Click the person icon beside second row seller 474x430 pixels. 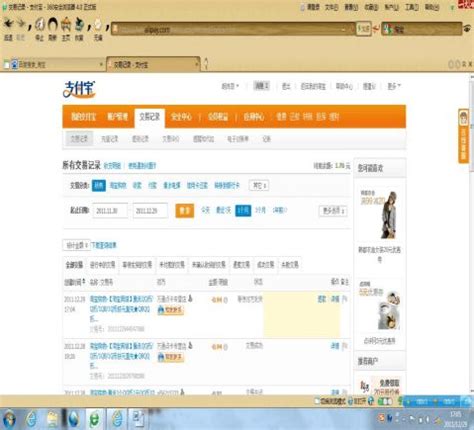190,345
